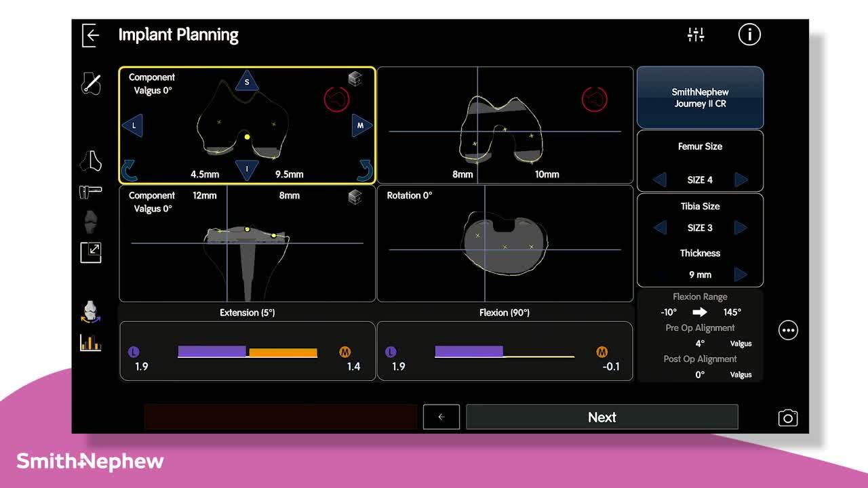Click the -0.1 medial flexion gap value
868x488 pixels.
(611, 367)
